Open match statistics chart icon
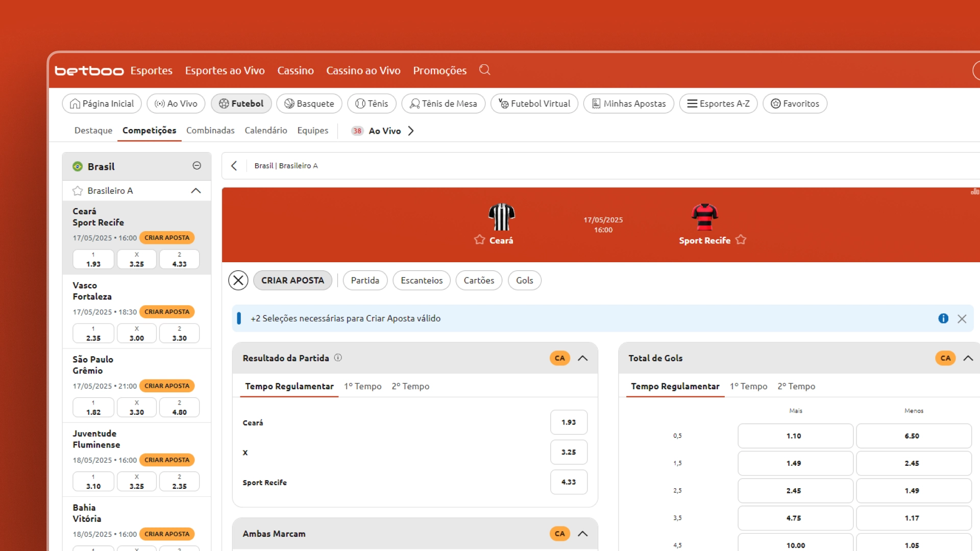Viewport: 980px width, 551px height. pyautogui.click(x=975, y=192)
